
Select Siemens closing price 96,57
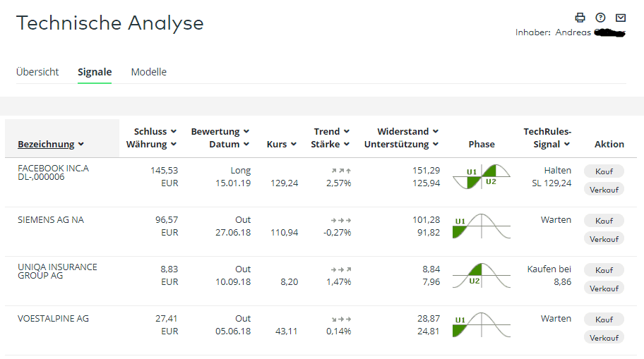click(167, 220)
